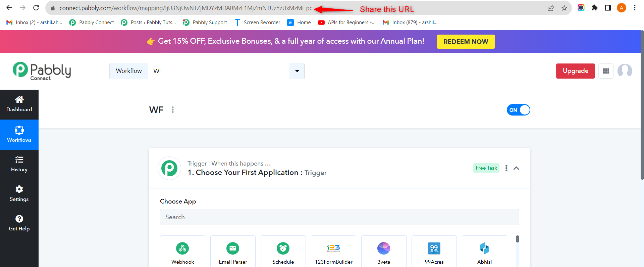Open the Chrome profile avatar A
Screen dimensions: 644x267
click(x=622, y=8)
